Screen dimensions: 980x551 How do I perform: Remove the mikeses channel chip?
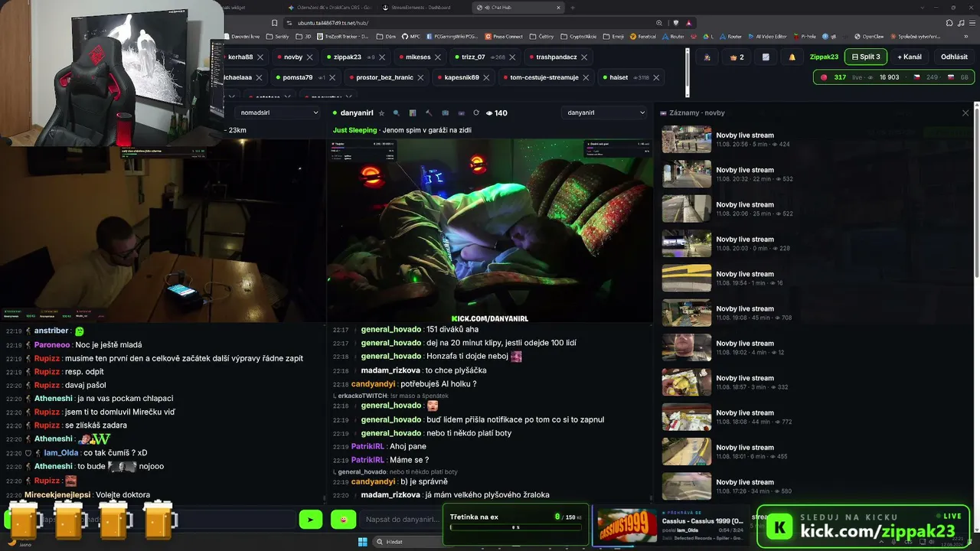tap(438, 57)
